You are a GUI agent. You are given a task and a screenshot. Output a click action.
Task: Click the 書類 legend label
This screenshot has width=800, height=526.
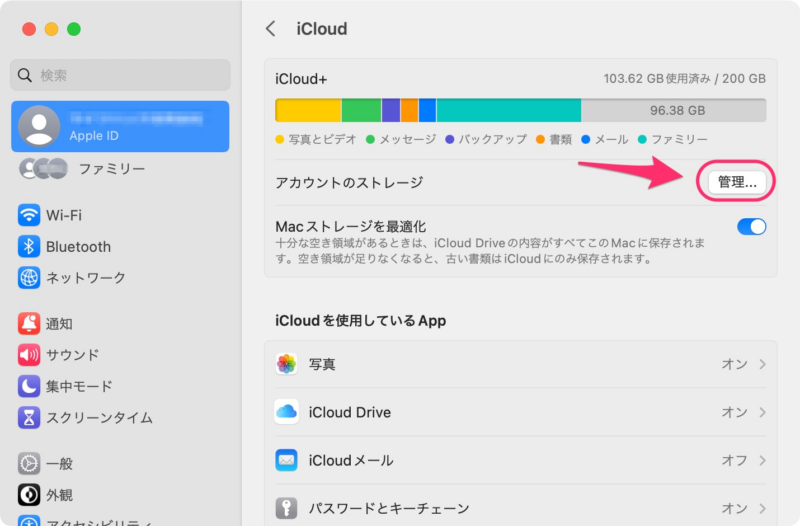(560, 139)
